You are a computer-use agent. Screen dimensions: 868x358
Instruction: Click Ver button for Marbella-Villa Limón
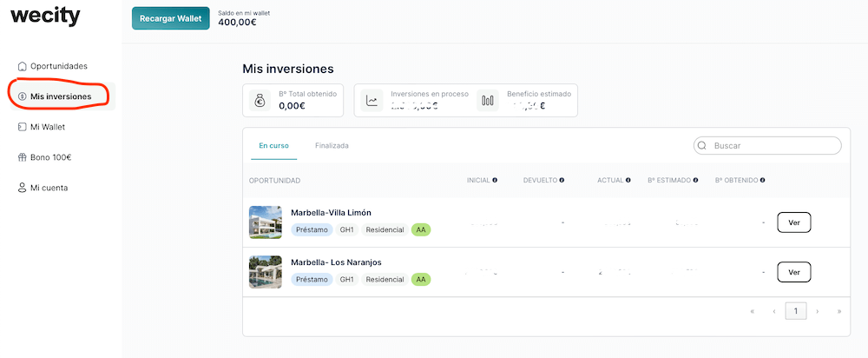tap(794, 222)
